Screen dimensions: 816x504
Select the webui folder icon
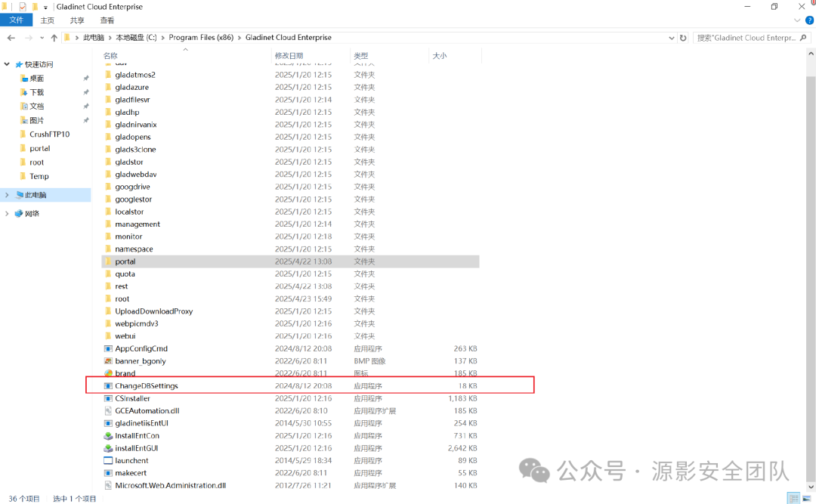[108, 335]
